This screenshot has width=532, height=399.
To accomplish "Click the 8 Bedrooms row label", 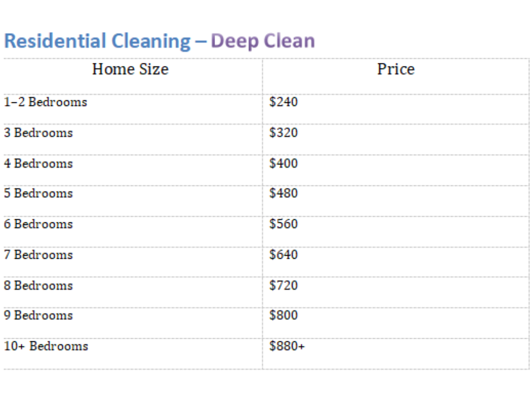I will [38, 286].
